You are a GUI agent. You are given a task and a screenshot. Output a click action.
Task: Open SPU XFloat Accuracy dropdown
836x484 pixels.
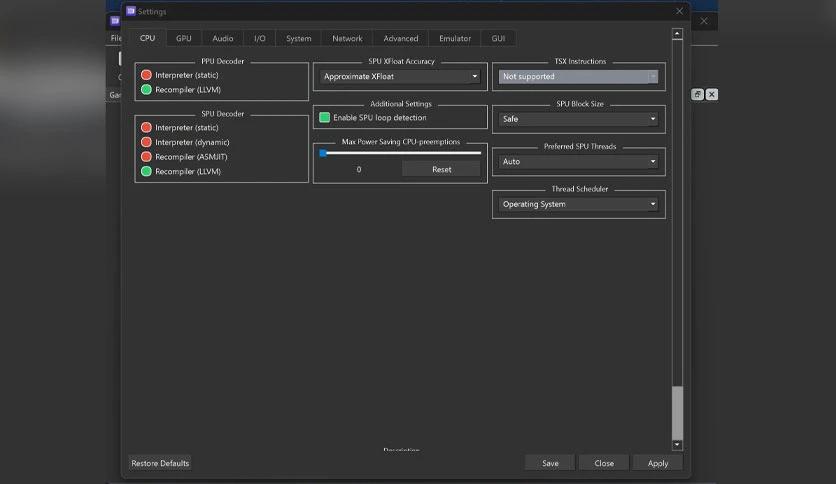tap(400, 76)
